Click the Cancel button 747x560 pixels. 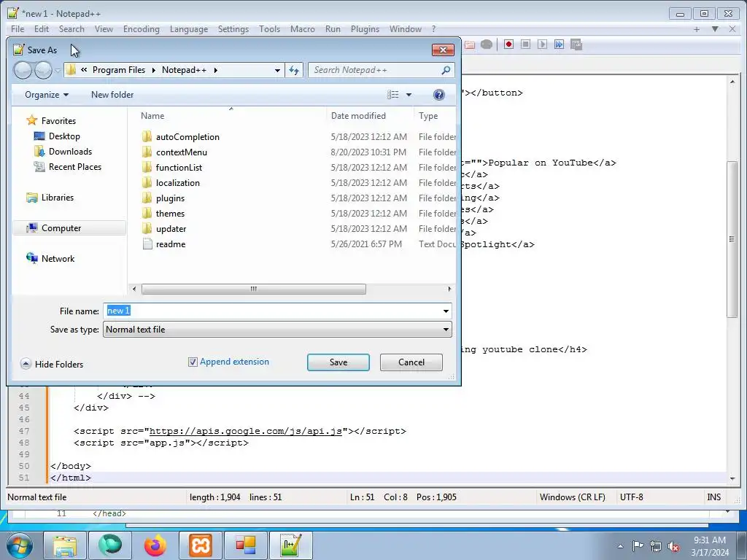411,362
